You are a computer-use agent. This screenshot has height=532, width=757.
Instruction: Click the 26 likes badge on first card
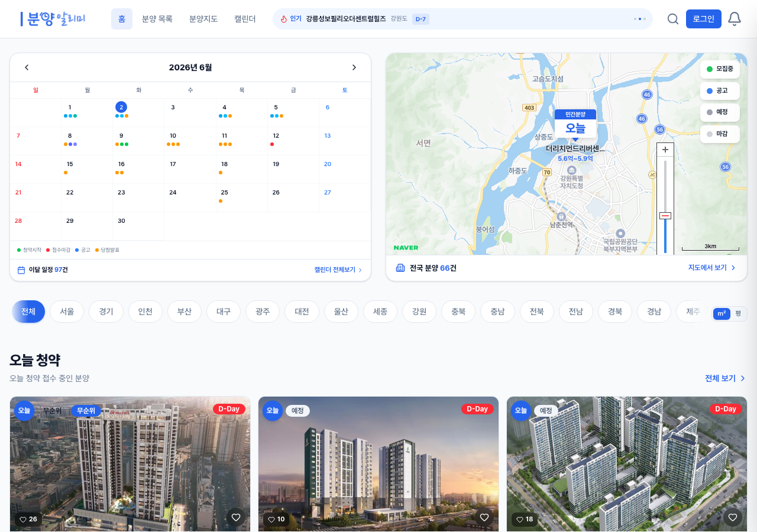28,520
